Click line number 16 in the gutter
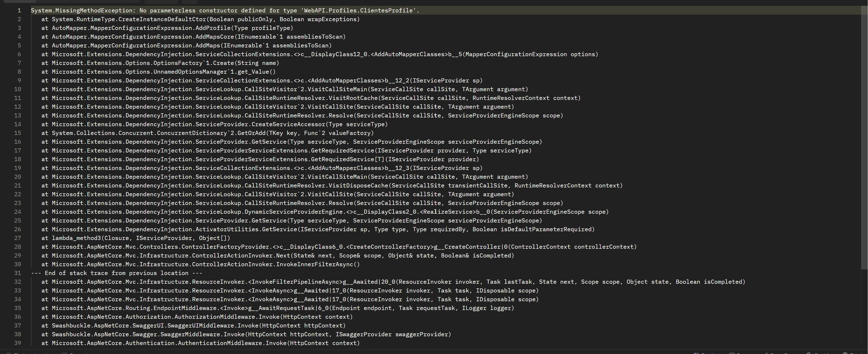This screenshot has height=354, width=868. coord(18,142)
